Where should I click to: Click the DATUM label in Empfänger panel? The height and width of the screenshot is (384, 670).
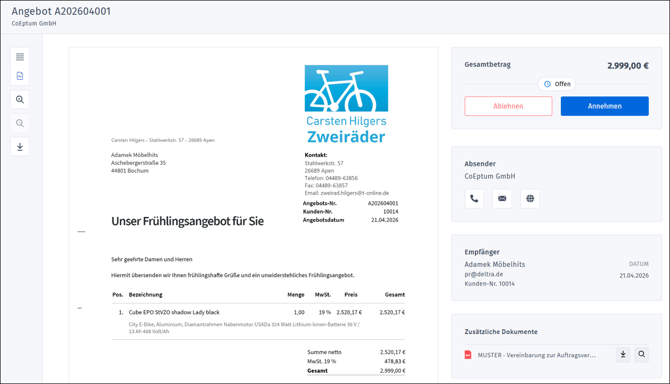[639, 264]
